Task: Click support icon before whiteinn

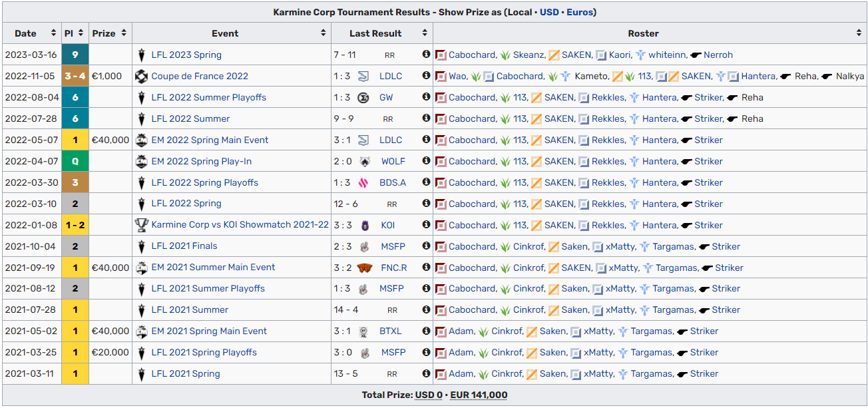Action: 640,55
